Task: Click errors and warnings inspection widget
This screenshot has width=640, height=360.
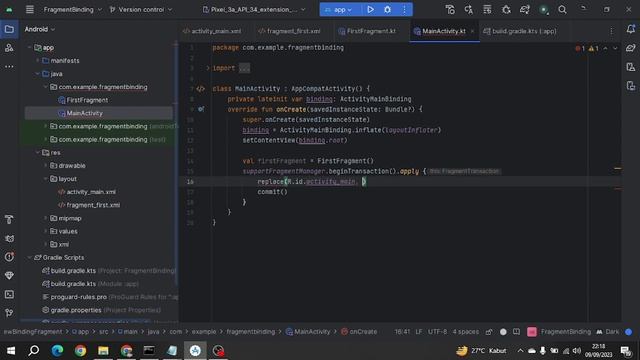Action: pos(587,49)
